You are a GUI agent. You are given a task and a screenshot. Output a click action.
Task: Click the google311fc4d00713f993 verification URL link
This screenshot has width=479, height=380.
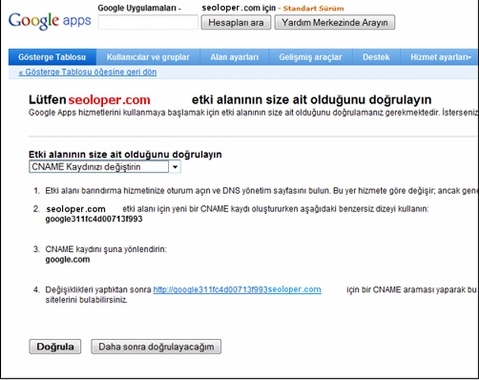pos(237,289)
